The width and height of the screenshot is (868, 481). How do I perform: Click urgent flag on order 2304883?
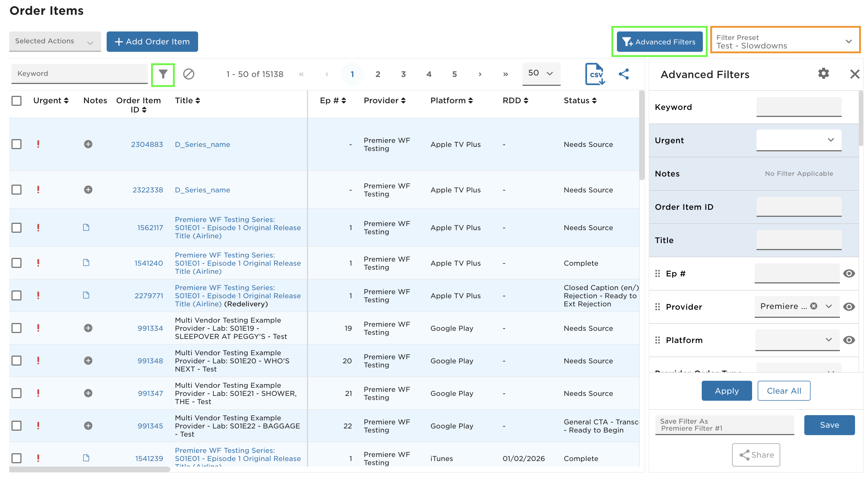point(38,144)
